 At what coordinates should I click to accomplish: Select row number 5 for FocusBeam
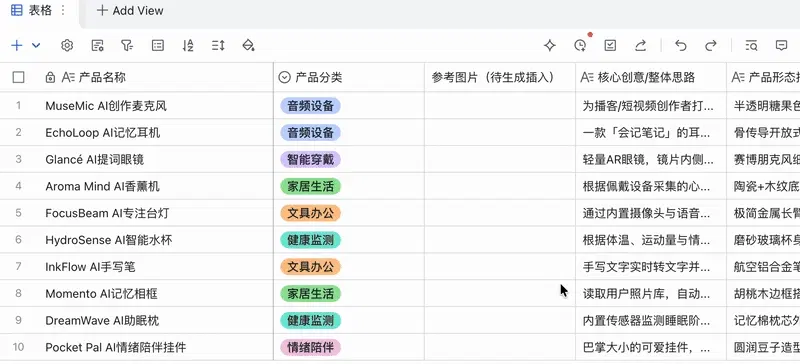[18, 213]
